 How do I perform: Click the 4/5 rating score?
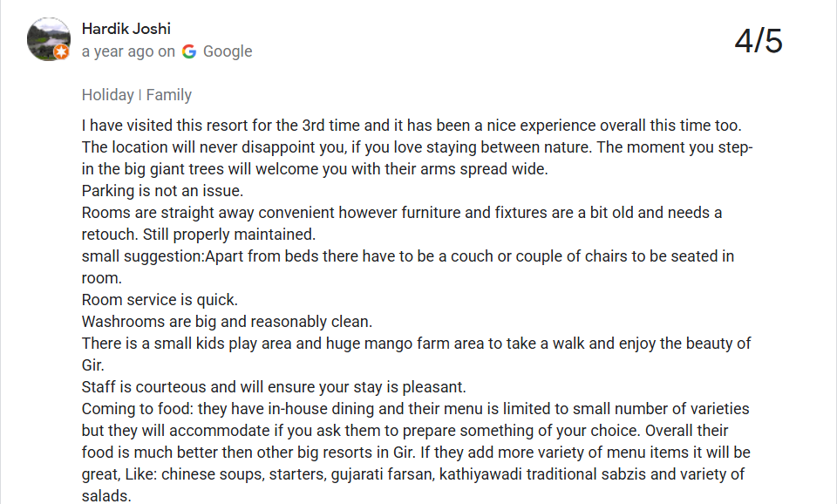pyautogui.click(x=758, y=41)
